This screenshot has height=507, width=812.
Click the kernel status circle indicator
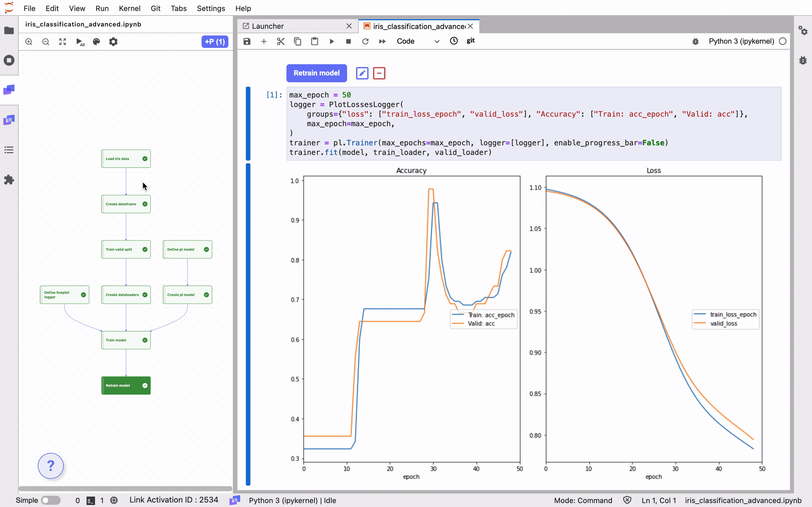783,41
